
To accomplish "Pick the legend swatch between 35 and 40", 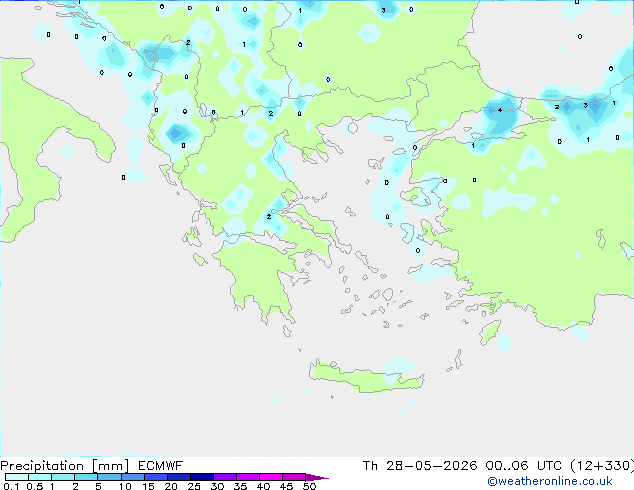I will click(248, 477).
